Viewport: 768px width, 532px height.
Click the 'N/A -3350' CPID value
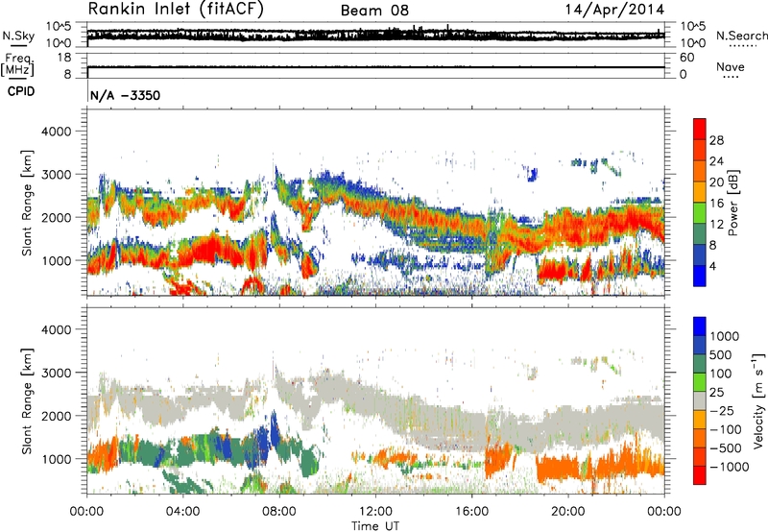tap(126, 95)
